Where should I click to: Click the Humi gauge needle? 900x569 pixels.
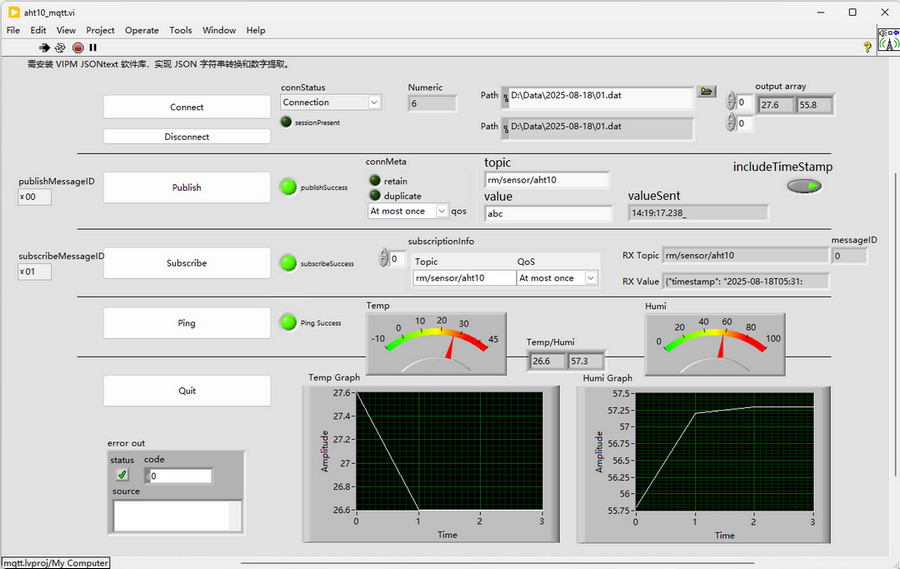(721, 345)
